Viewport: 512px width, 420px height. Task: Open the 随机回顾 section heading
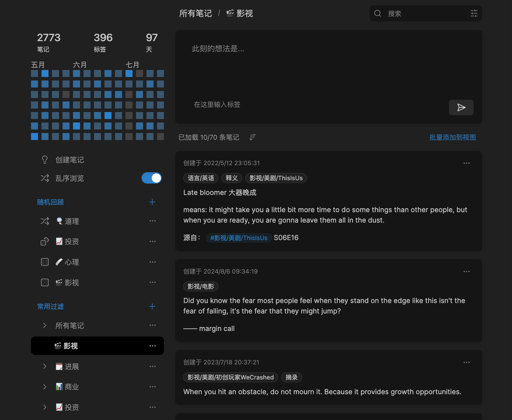(x=50, y=202)
